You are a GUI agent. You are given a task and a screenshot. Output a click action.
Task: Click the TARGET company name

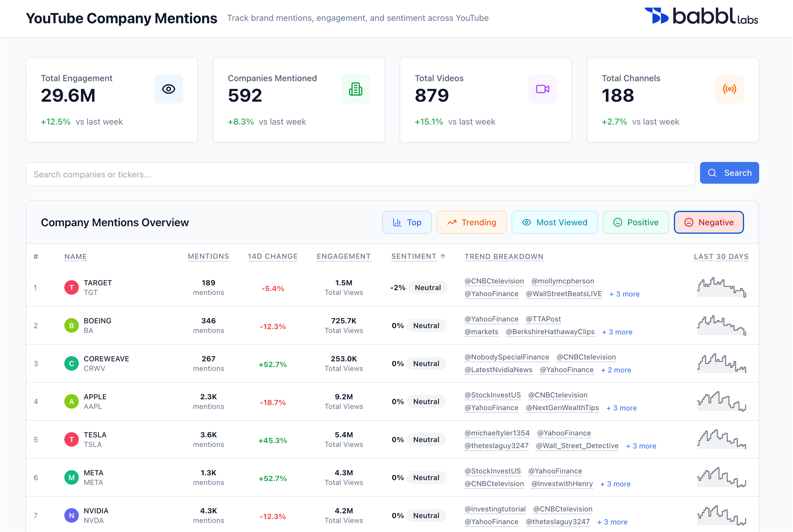point(98,282)
